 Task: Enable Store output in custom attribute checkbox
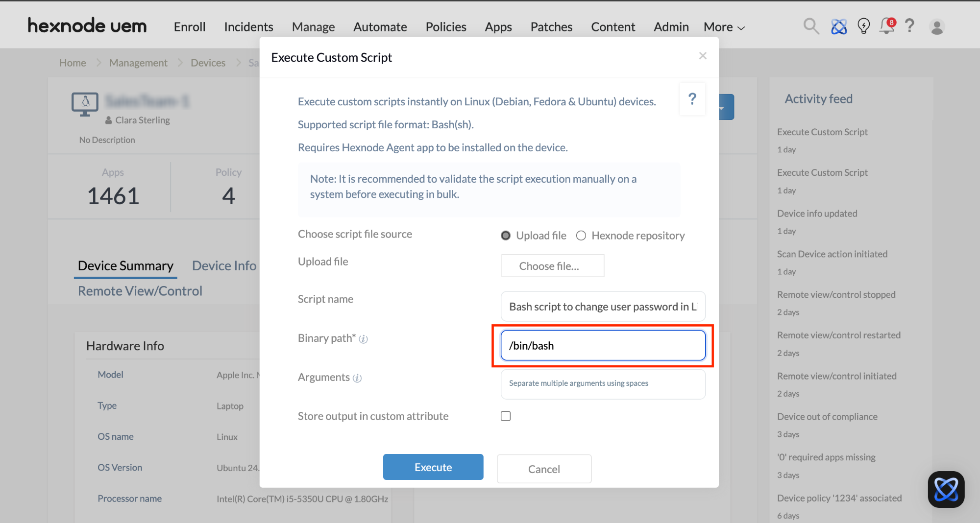(506, 416)
